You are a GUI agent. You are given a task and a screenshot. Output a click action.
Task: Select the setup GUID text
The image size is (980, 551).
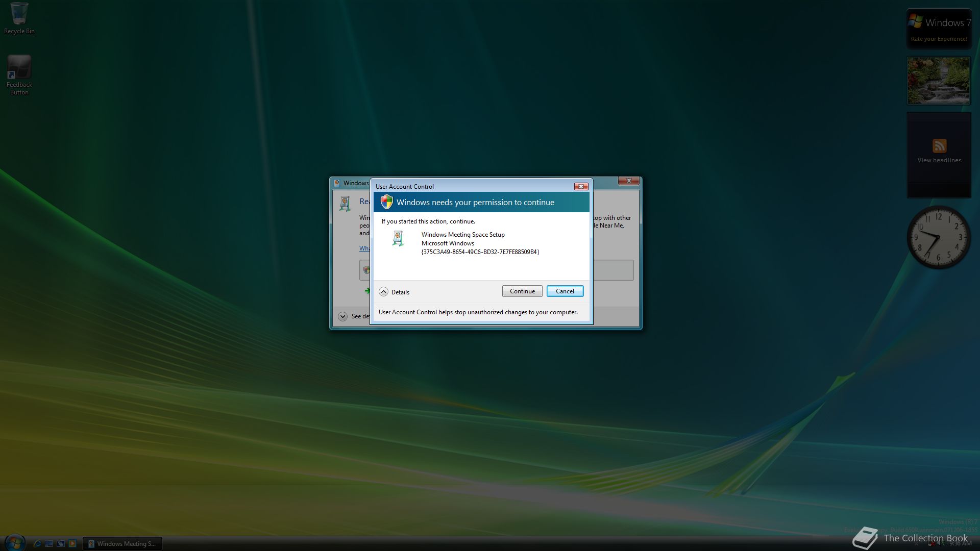(480, 252)
